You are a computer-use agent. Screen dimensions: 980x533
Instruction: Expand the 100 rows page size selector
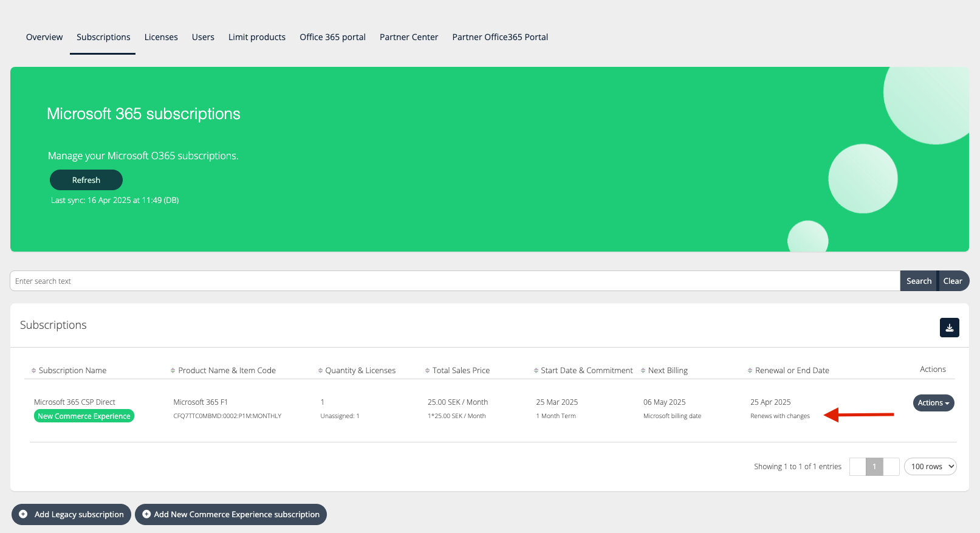tap(930, 467)
